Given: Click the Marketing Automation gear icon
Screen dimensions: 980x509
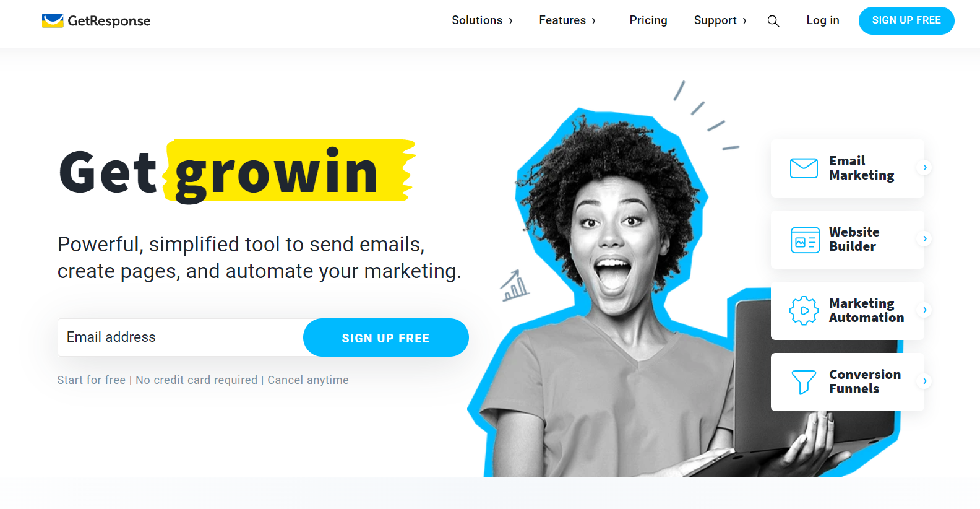Looking at the screenshot, I should (804, 311).
